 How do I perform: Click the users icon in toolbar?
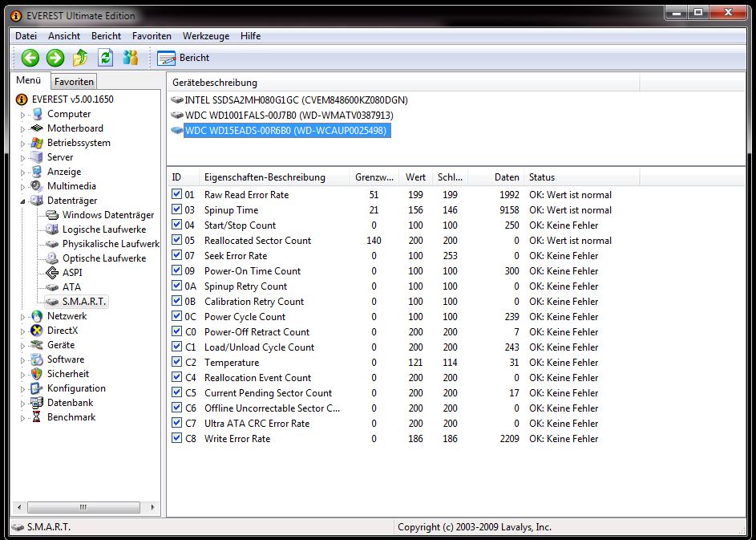point(130,58)
